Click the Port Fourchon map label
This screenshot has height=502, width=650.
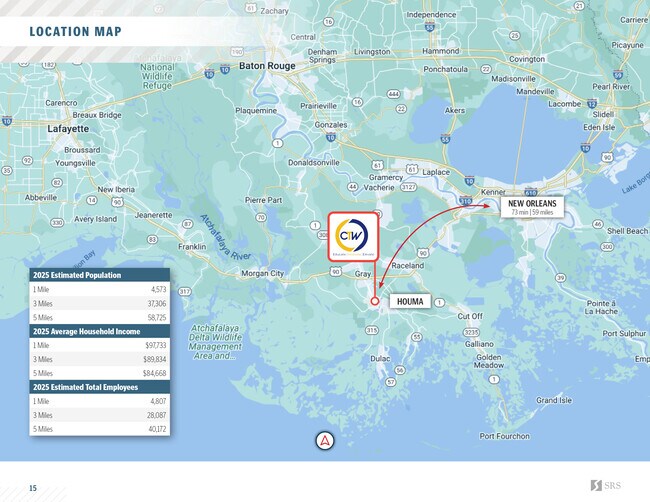pos(511,436)
